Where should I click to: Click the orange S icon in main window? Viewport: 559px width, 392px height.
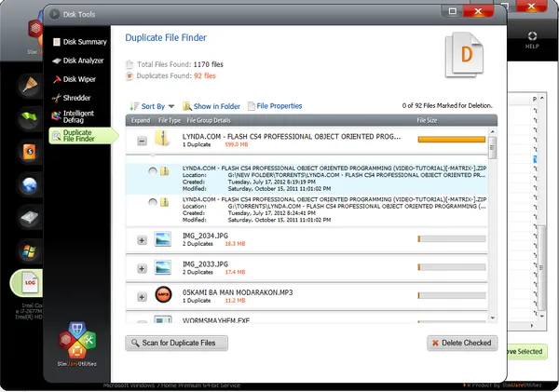click(x=29, y=151)
